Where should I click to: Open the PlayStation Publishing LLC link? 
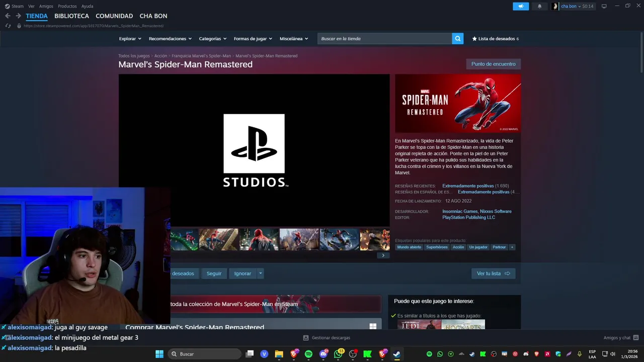[468, 218]
